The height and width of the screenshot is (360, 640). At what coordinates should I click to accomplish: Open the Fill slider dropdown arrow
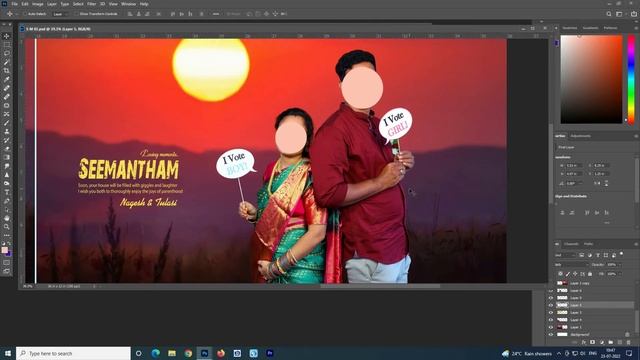coord(620,274)
